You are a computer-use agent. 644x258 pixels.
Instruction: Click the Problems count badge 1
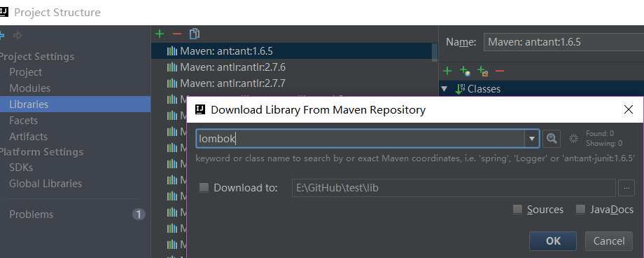[139, 215]
